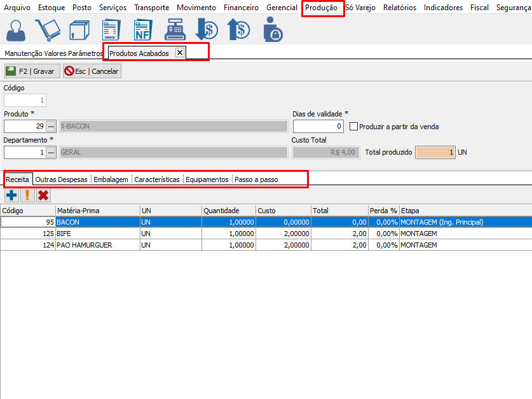Image resolution: width=532 pixels, height=399 pixels.
Task: Switch to the Outras Despesas tab
Action: [61, 179]
